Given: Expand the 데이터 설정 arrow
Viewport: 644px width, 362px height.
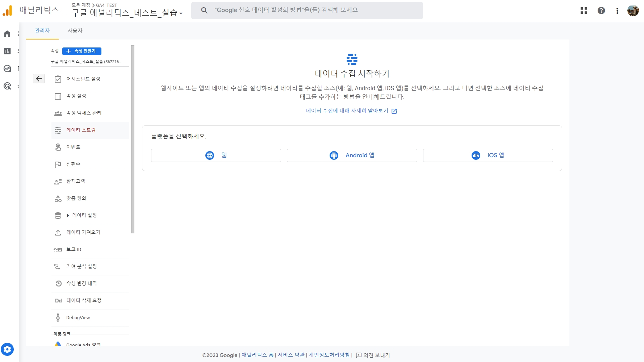Looking at the screenshot, I should 68,216.
